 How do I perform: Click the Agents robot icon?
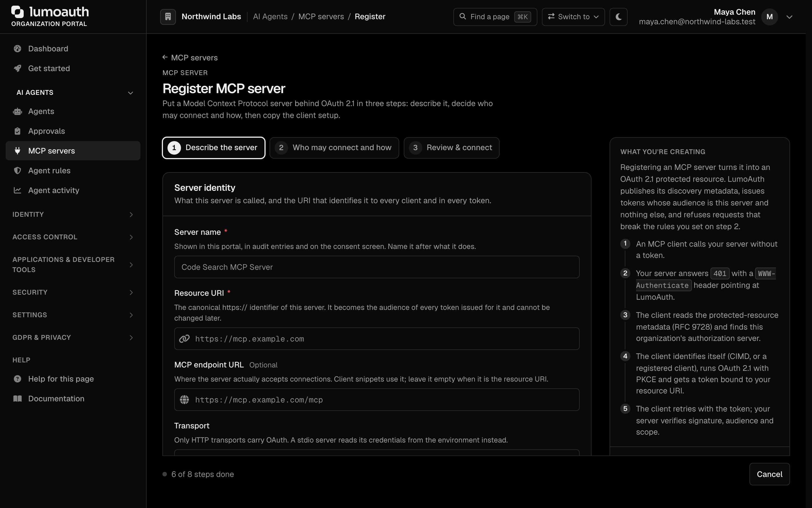(x=17, y=111)
